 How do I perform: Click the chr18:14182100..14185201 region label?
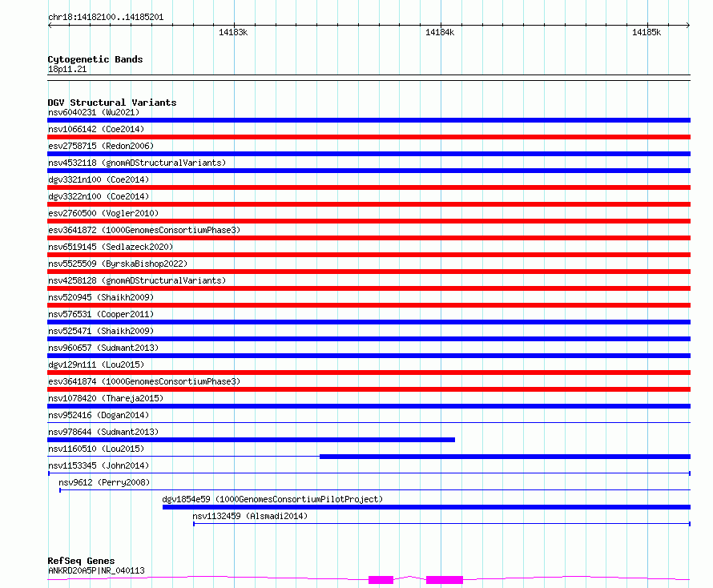[106, 18]
